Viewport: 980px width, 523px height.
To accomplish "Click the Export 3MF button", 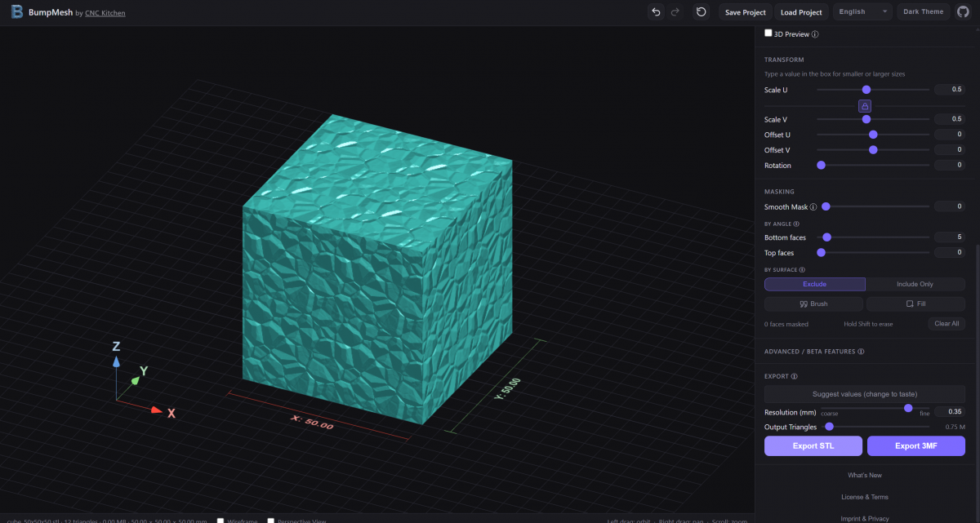I will click(x=916, y=445).
